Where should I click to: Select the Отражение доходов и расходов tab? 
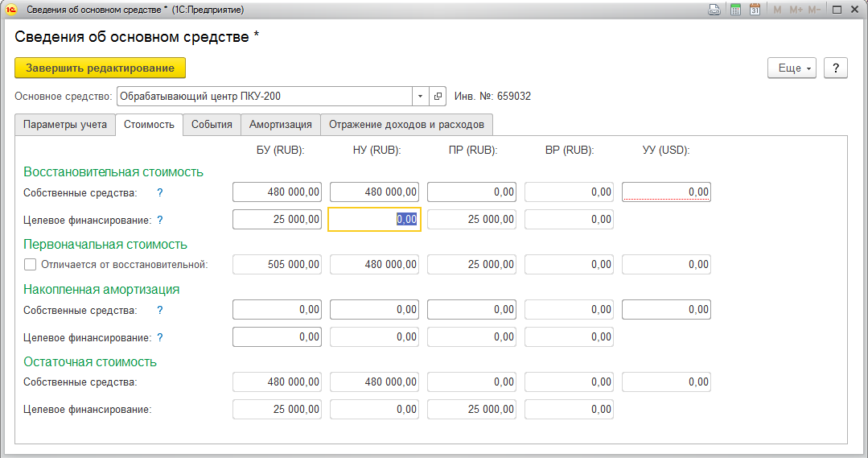(406, 125)
